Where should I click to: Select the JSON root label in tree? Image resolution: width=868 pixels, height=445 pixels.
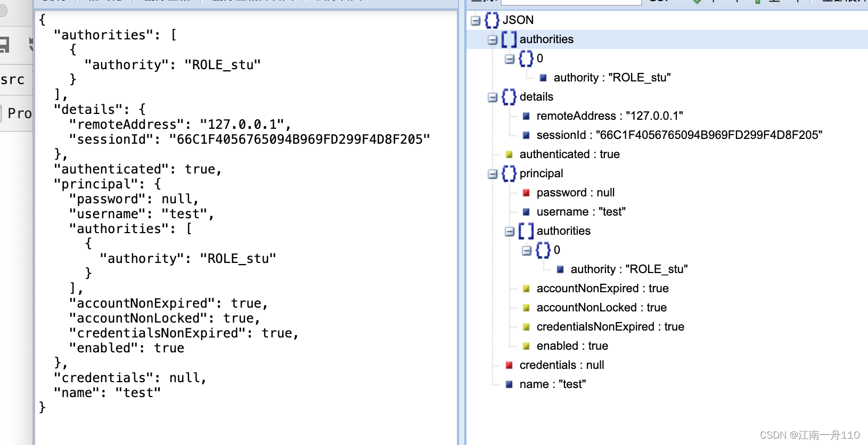518,20
